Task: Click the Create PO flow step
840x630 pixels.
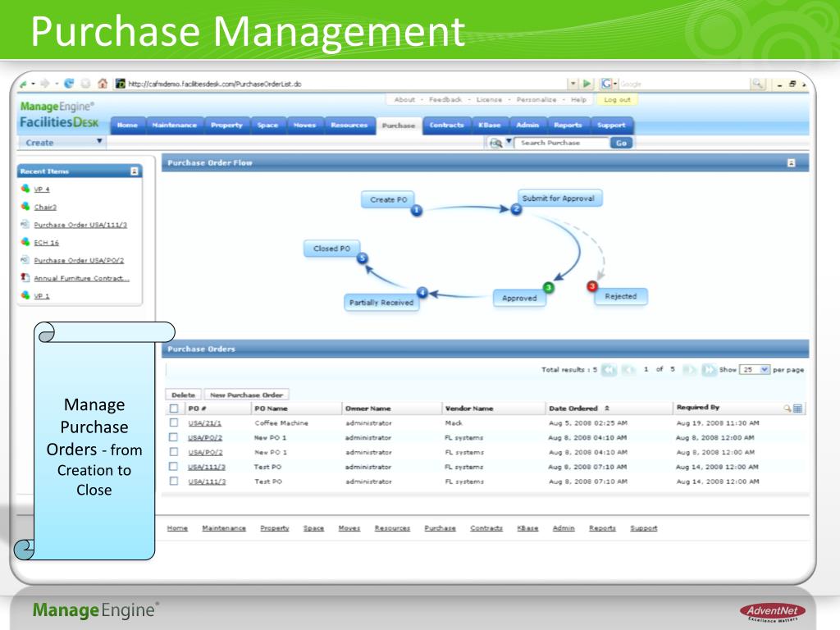Action: (388, 199)
